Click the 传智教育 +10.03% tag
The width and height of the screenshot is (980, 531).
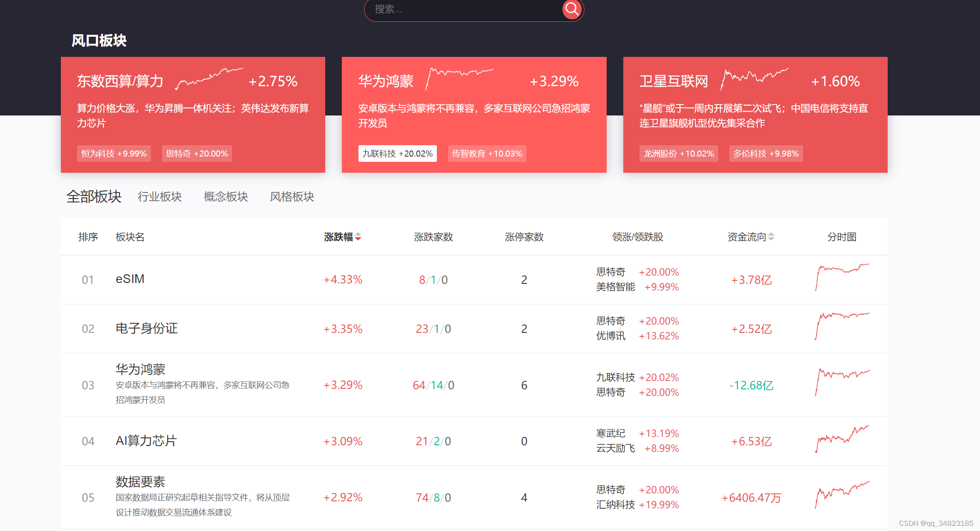[487, 154]
